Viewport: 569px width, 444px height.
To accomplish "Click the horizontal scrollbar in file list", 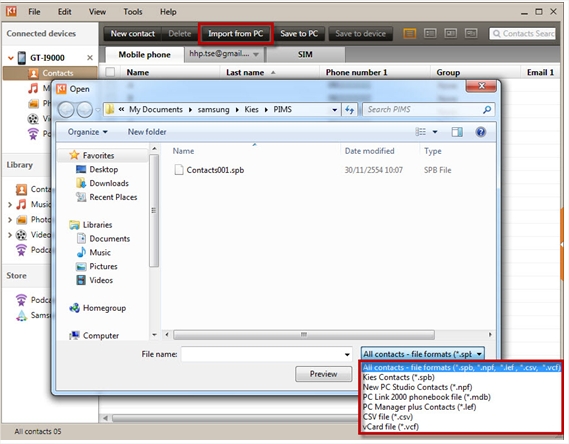I will click(x=304, y=334).
